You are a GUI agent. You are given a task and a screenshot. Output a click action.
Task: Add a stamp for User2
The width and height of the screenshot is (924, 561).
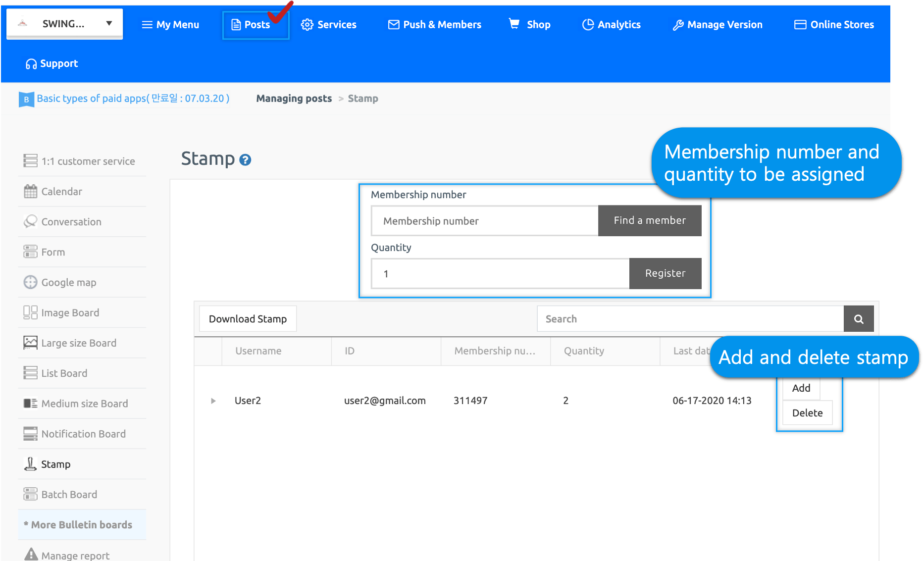801,388
